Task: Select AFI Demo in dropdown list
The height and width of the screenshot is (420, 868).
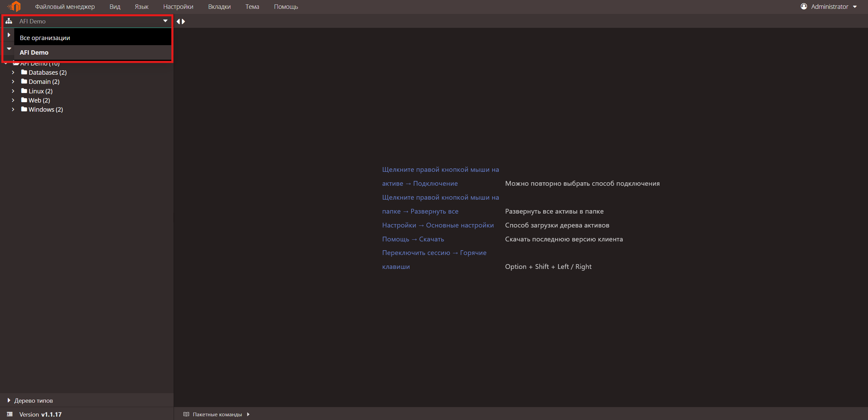Action: [x=93, y=52]
